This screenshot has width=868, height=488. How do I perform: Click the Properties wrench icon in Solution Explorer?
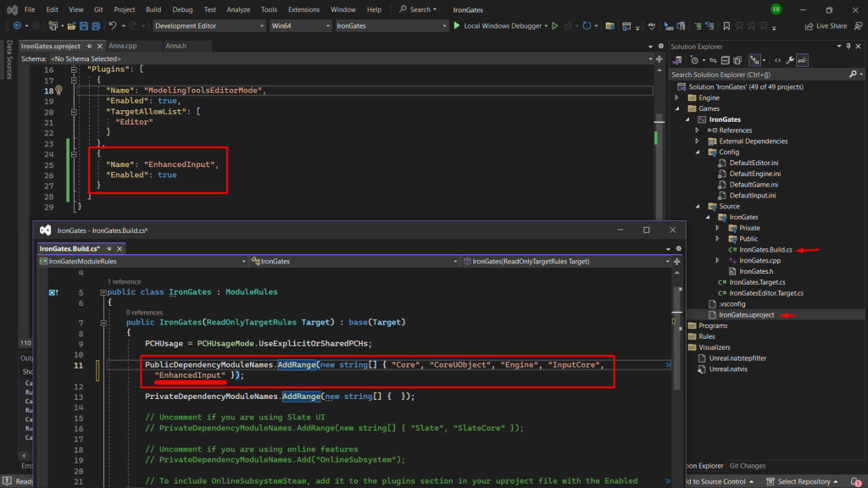tap(790, 60)
